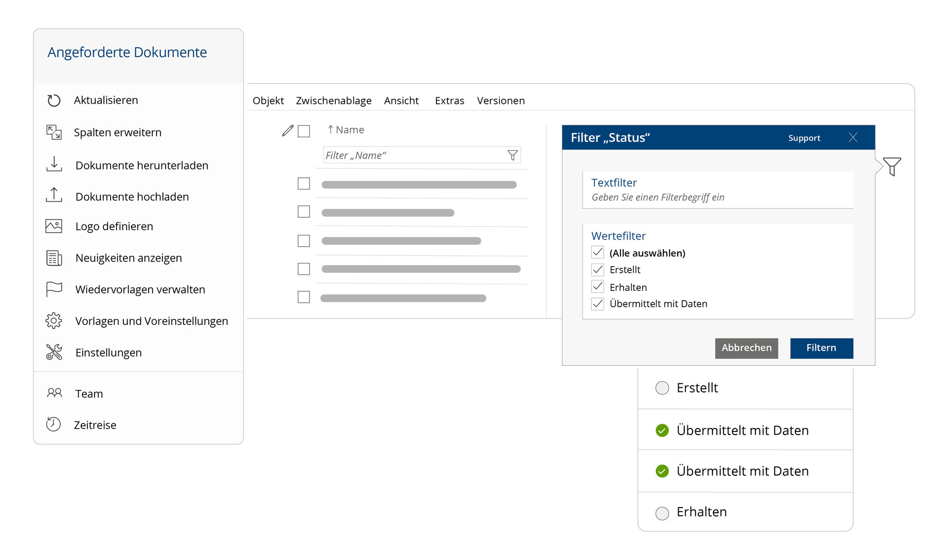Screen dimensions: 946x560
Task: Click the Dokumente herunterladen download icon
Action: click(x=54, y=164)
